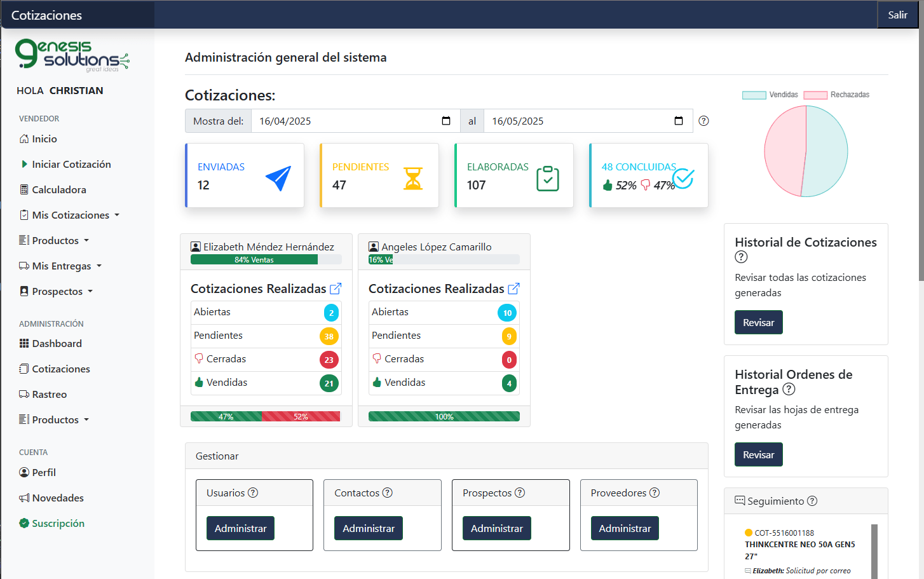Click Angeles' 16% Ventas progress bar
The image size is (924, 579).
coord(381,259)
